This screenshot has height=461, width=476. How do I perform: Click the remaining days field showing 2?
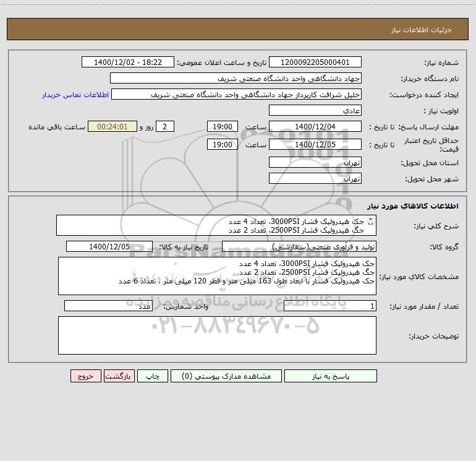[x=165, y=126]
